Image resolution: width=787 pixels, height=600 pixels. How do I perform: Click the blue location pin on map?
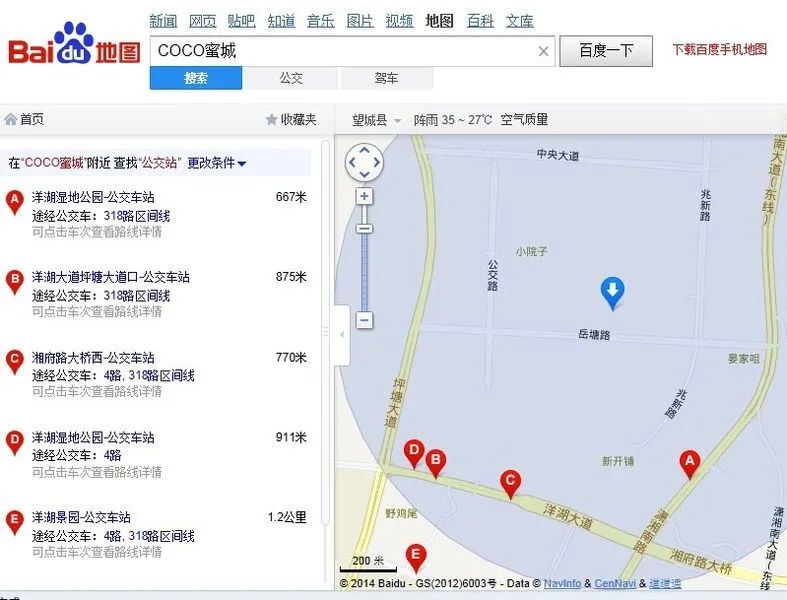tap(612, 293)
